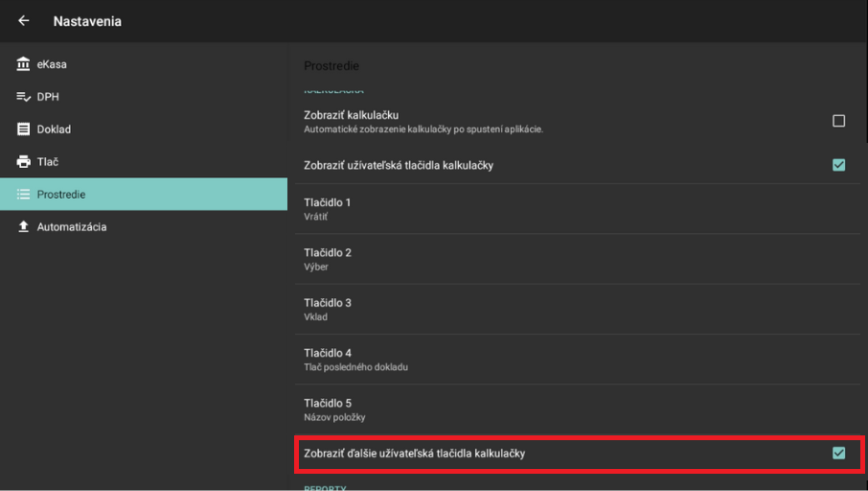Uncheck Zobraziť užívateľská tlačidla kalkulačky
Viewport: 868px width, 491px height.
(x=838, y=165)
